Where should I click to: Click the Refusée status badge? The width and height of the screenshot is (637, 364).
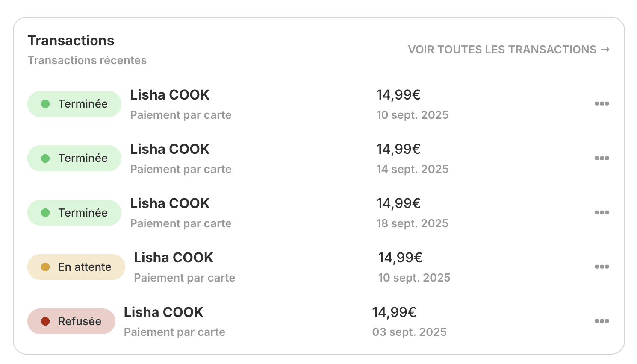[x=71, y=321]
